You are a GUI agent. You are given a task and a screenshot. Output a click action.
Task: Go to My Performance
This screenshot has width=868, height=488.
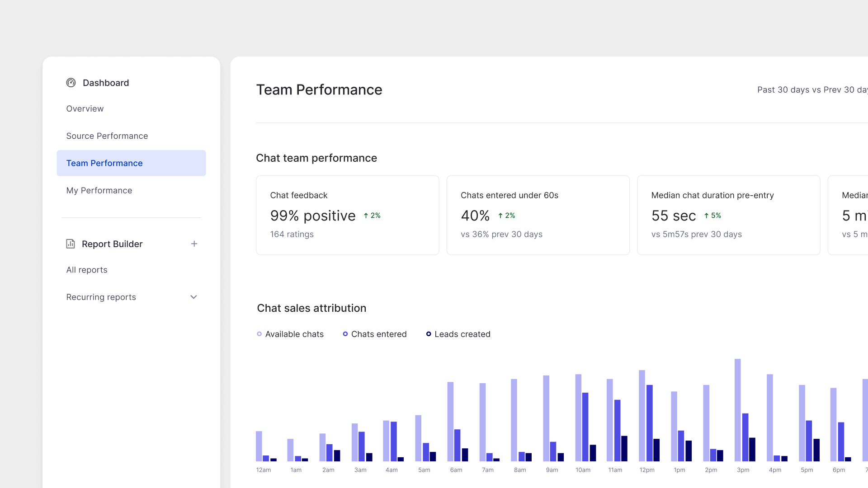tap(99, 191)
